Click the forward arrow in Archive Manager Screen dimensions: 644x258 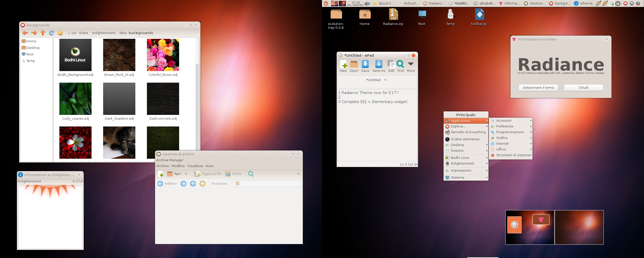tap(183, 184)
